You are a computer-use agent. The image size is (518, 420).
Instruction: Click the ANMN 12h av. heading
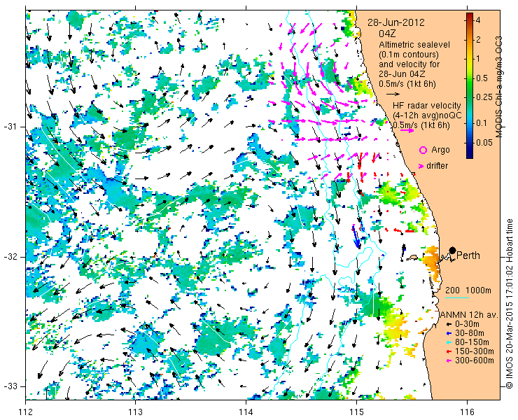tap(470, 315)
